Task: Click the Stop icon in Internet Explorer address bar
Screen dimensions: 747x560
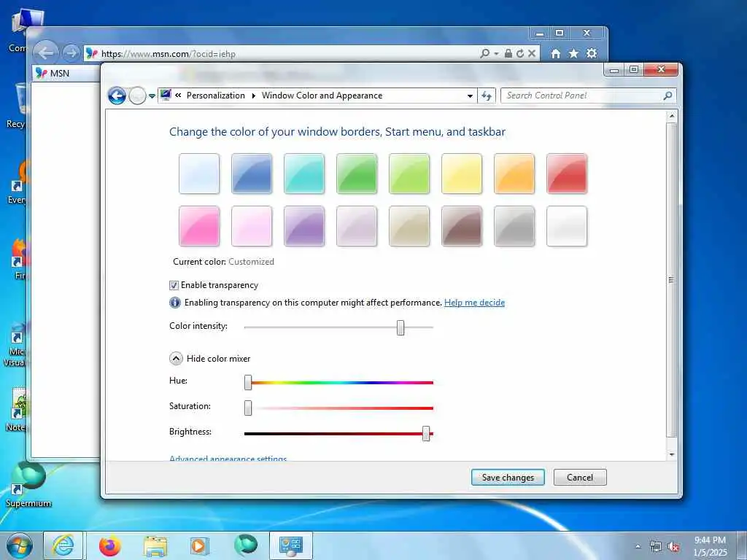Action: pos(532,53)
